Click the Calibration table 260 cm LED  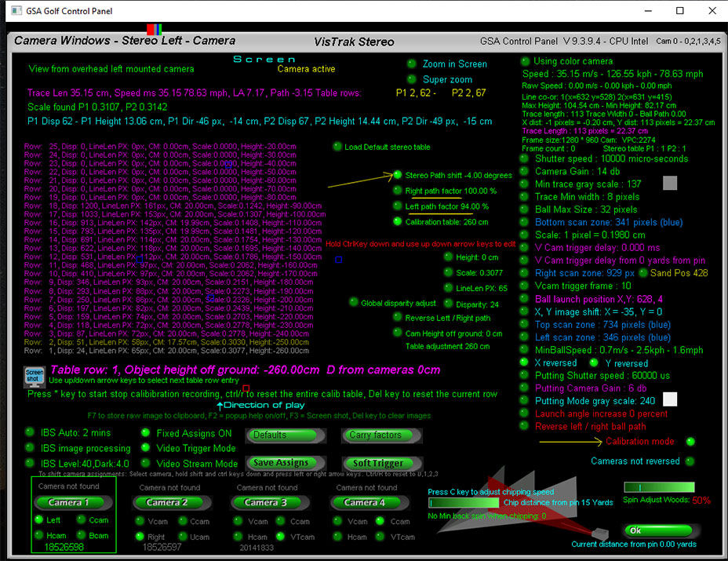click(x=397, y=221)
